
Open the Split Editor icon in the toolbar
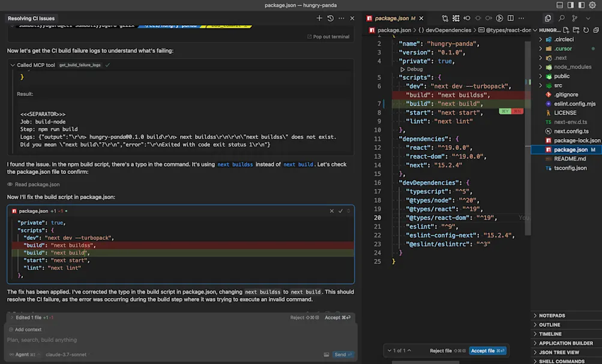(x=510, y=19)
